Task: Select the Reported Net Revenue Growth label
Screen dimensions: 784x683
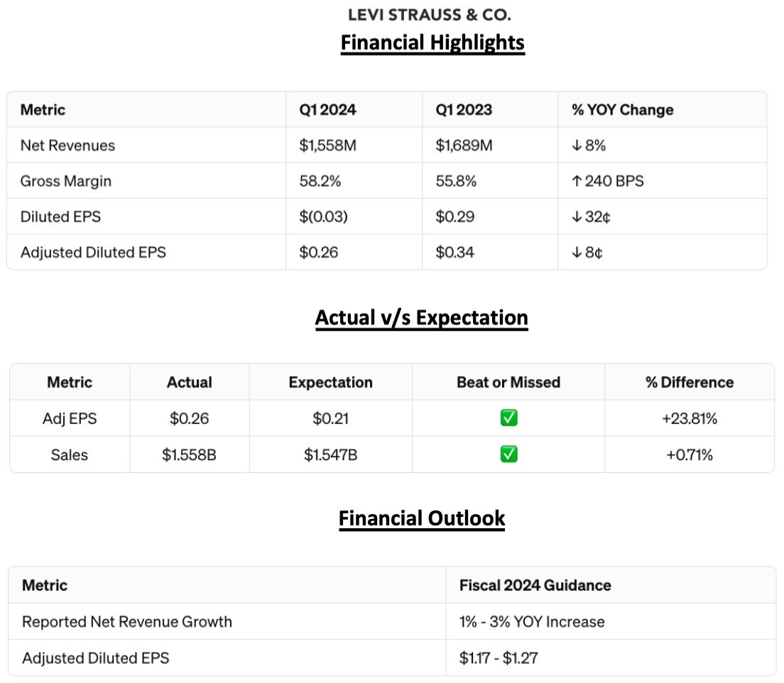Action: click(127, 622)
